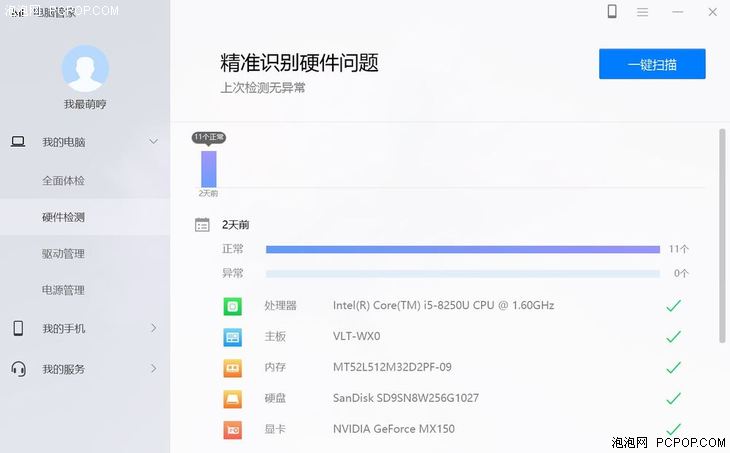This screenshot has height=453, width=730.
Task: Click the 11个 count label
Action: tap(678, 249)
